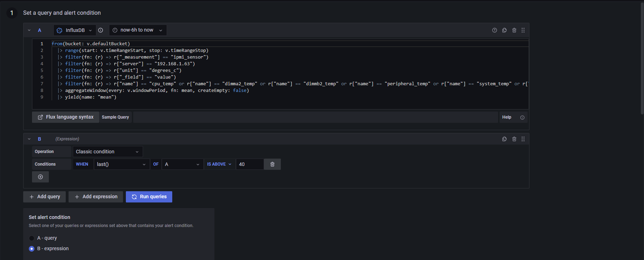Click expression name label B

[39, 139]
